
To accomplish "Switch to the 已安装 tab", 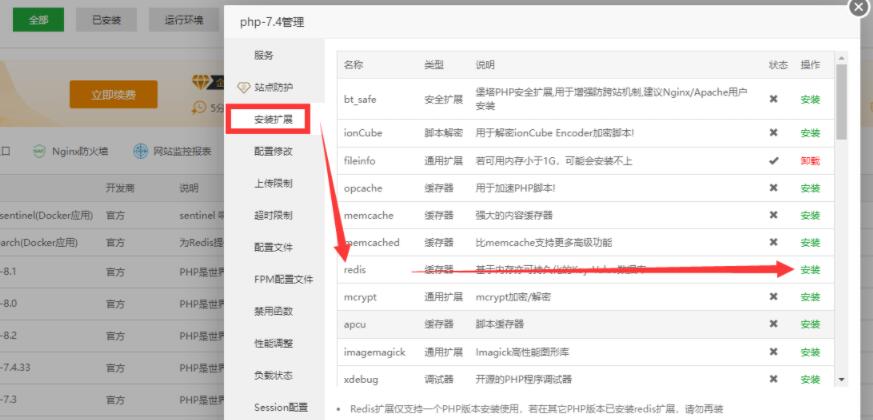I will [x=108, y=20].
